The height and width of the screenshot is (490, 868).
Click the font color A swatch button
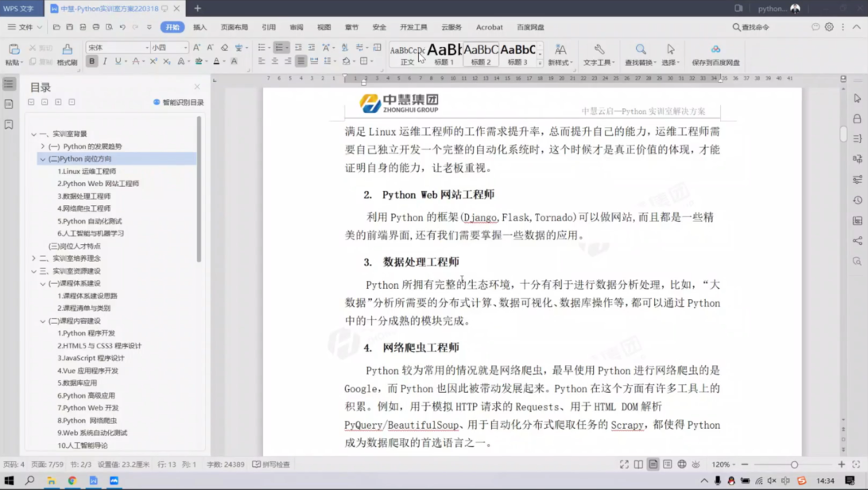(216, 61)
